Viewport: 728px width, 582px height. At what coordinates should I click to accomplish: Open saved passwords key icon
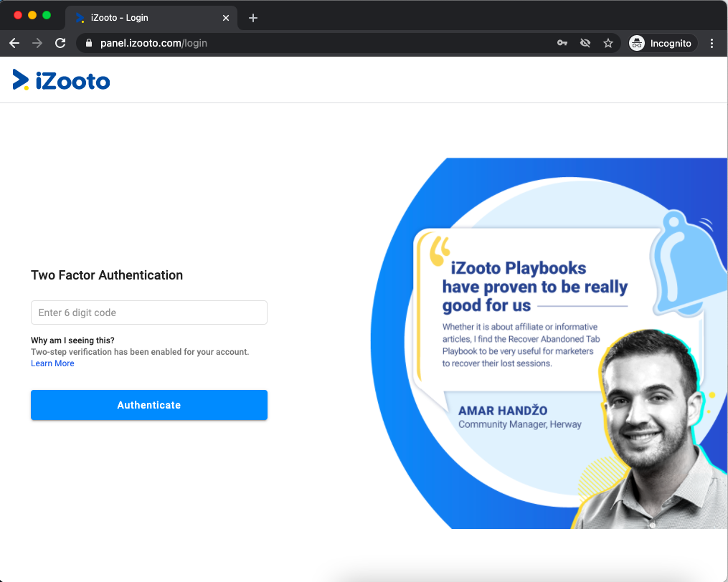point(562,43)
